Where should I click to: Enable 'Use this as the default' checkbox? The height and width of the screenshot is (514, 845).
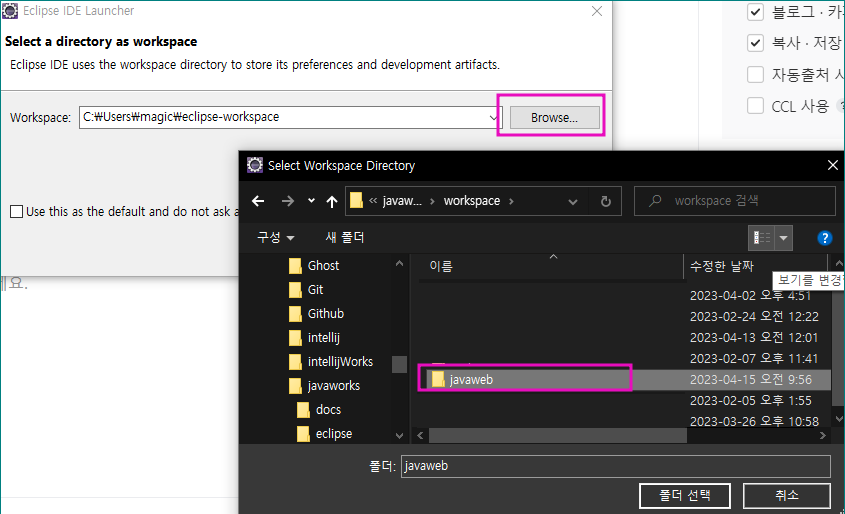tap(17, 212)
